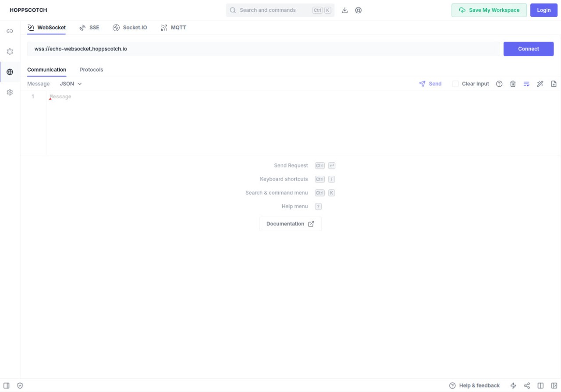The height and width of the screenshot is (392, 561).
Task: Click the import file icon
Action: coord(554,84)
